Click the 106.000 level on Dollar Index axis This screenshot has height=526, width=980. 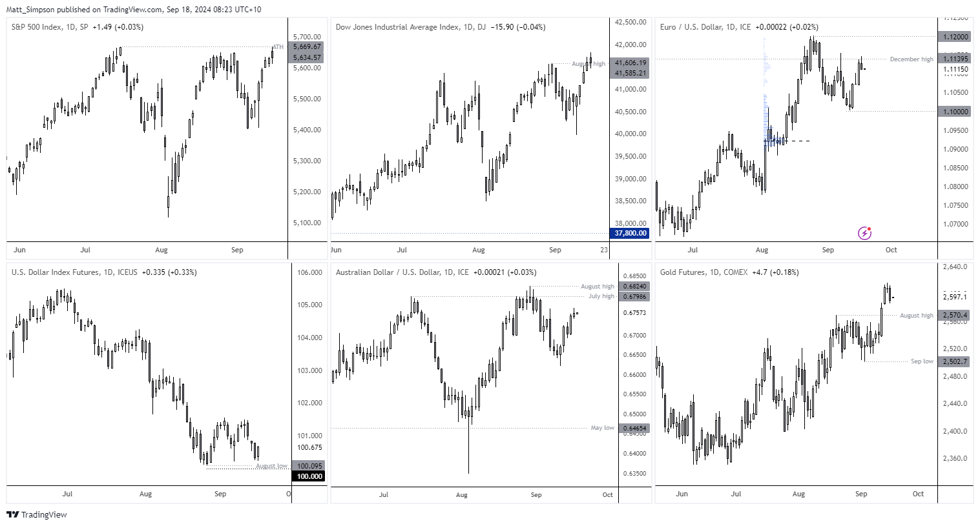point(309,272)
